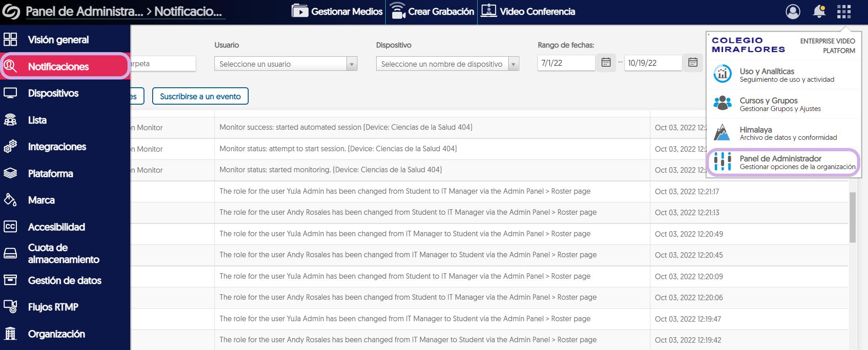Click timestamp Oct 03, 2022 12:19:47
This screenshot has height=350, width=868.
tap(688, 319)
